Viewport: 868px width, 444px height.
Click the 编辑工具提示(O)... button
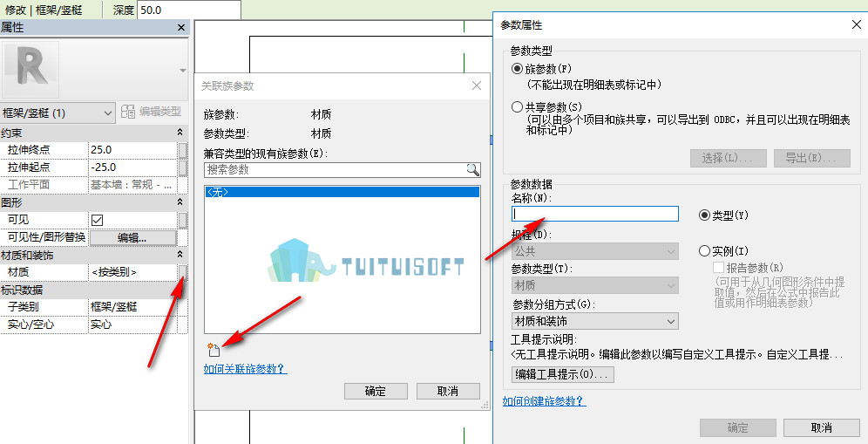point(562,374)
